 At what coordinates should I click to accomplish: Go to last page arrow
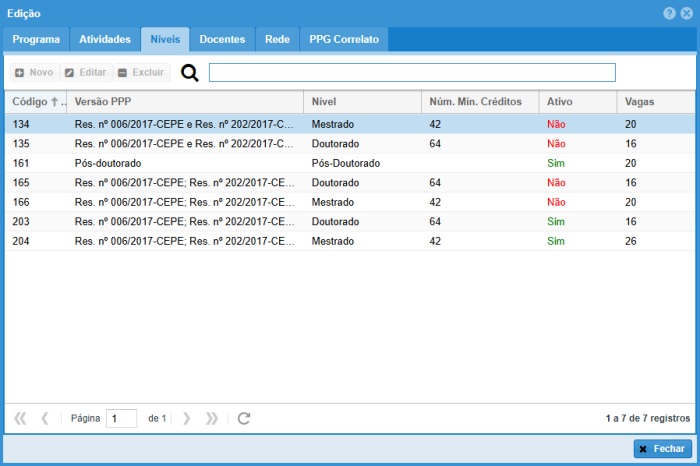tap(211, 418)
